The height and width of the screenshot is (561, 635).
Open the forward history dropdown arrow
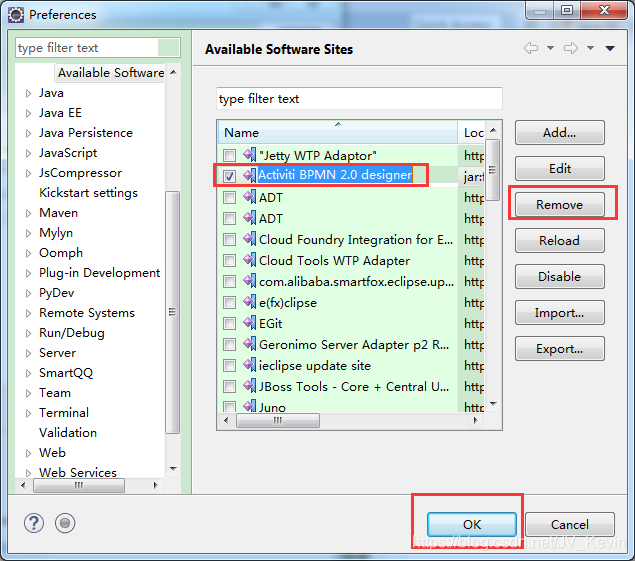[590, 48]
